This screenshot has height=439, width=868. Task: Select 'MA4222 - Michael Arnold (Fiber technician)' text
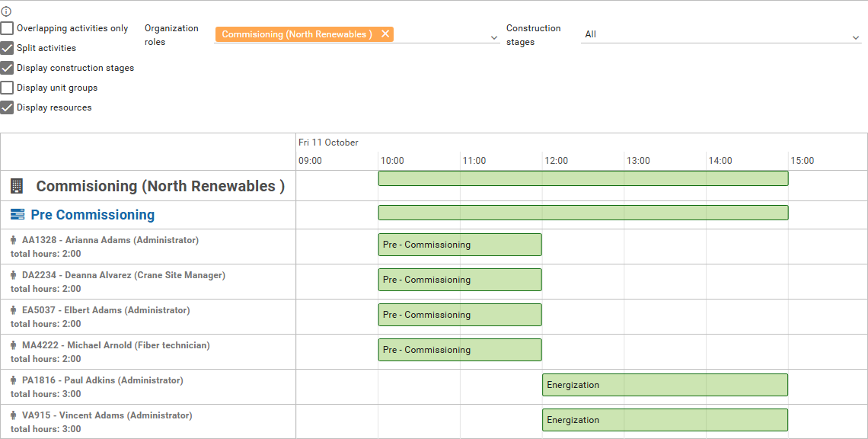point(116,344)
